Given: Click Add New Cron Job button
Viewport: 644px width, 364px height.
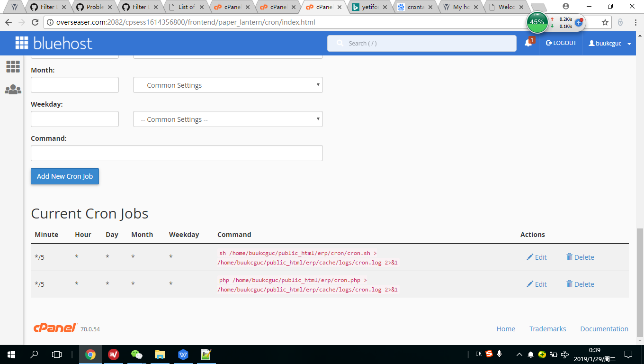Looking at the screenshot, I should tap(65, 176).
